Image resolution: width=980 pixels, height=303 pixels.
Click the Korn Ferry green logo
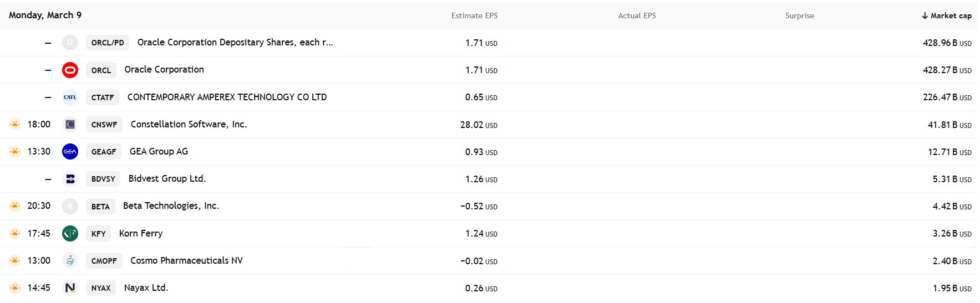[70, 233]
